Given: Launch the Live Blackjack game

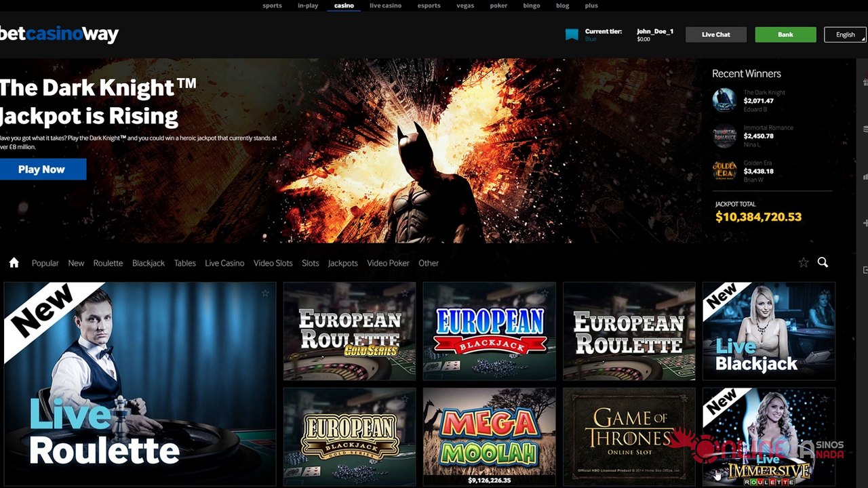Looking at the screenshot, I should [x=769, y=331].
